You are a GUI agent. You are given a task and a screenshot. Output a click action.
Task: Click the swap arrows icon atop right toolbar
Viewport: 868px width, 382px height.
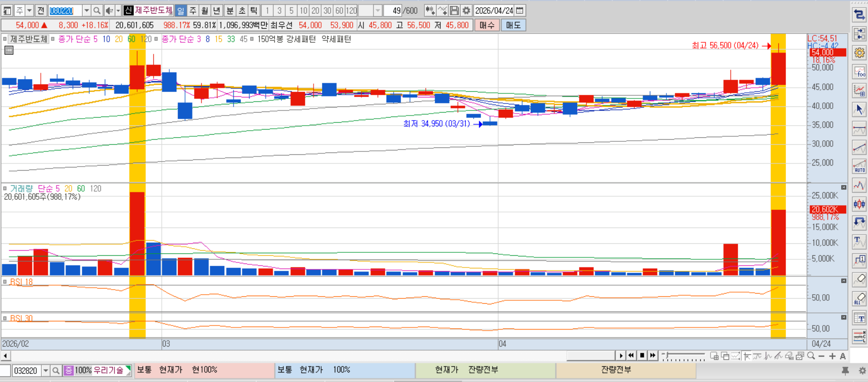pos(859,15)
